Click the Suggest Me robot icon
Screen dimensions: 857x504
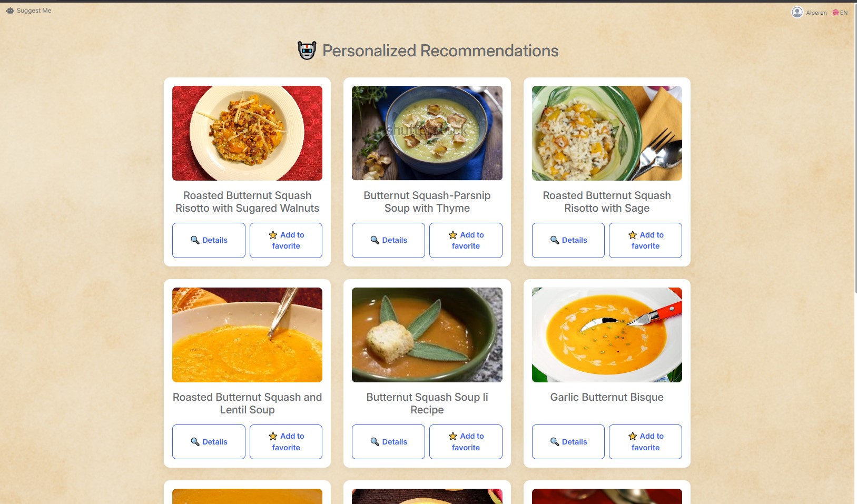tap(10, 11)
